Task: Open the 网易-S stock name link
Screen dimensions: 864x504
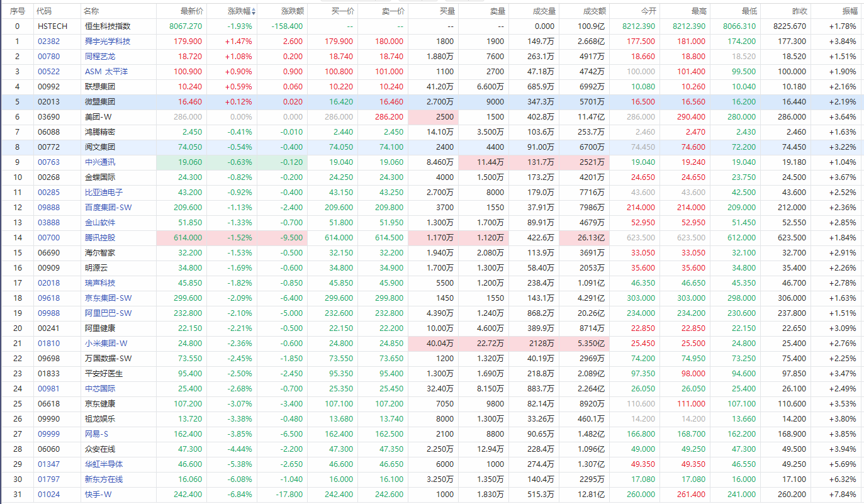Action: pyautogui.click(x=96, y=434)
